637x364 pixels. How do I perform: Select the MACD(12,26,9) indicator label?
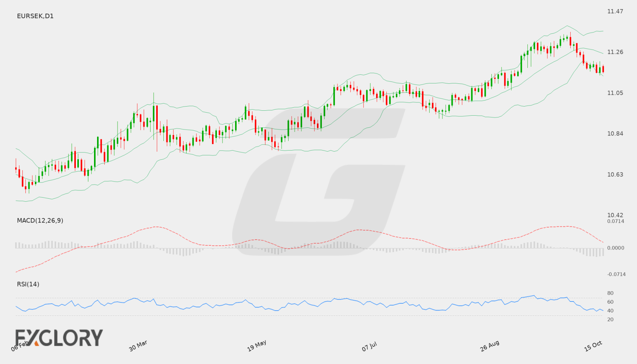[x=40, y=220]
